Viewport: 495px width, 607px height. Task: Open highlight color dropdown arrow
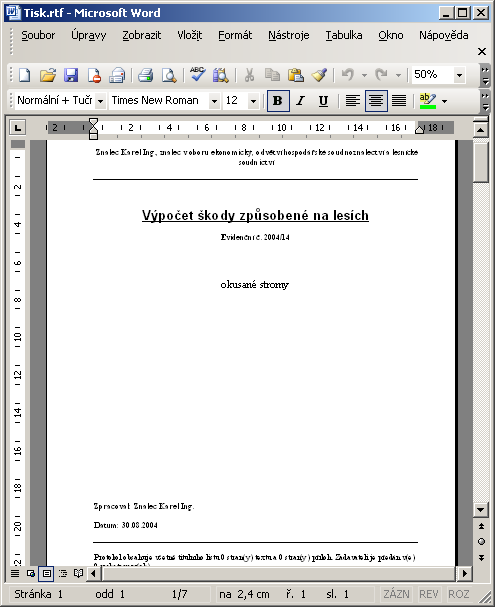coord(444,101)
